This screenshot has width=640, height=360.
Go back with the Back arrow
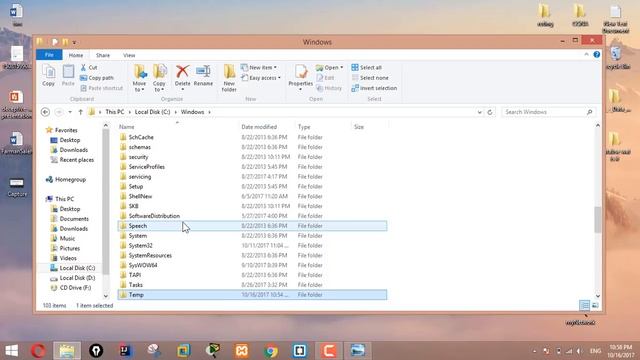pos(45,112)
